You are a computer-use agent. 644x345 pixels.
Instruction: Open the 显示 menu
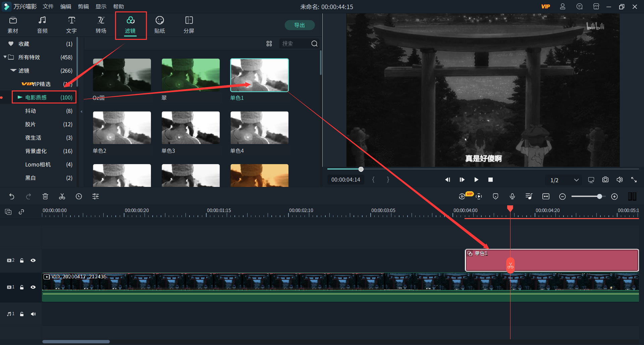pos(101,7)
